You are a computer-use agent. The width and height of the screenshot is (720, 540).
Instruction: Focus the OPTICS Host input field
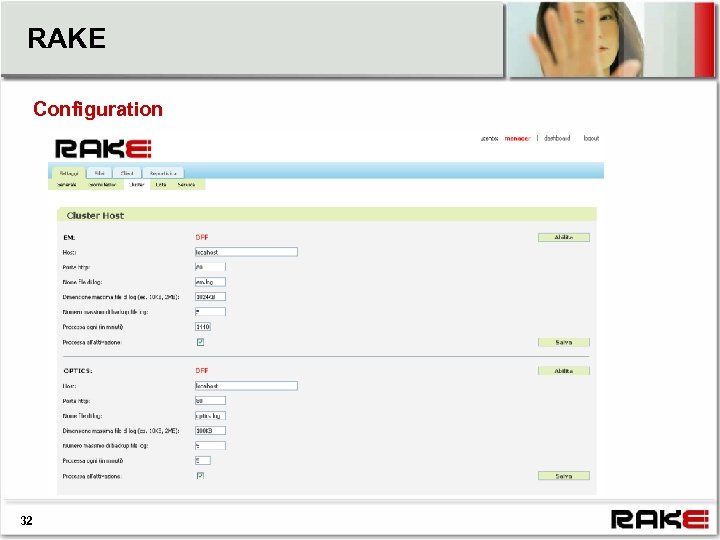pyautogui.click(x=246, y=386)
